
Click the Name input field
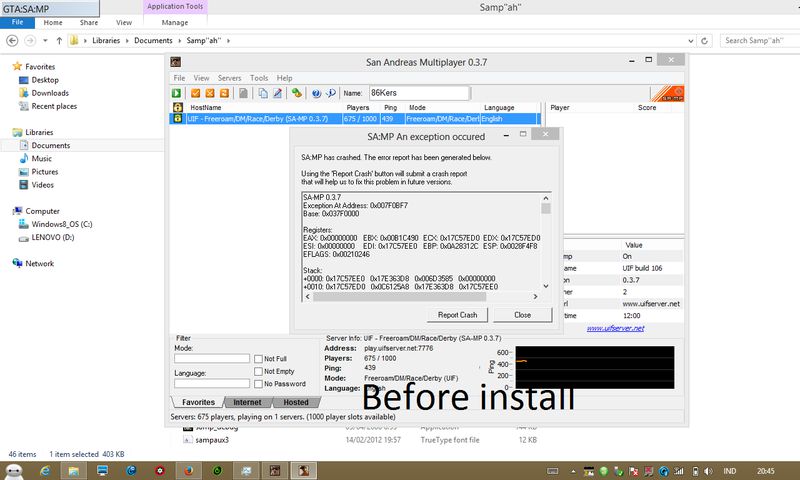click(419, 93)
